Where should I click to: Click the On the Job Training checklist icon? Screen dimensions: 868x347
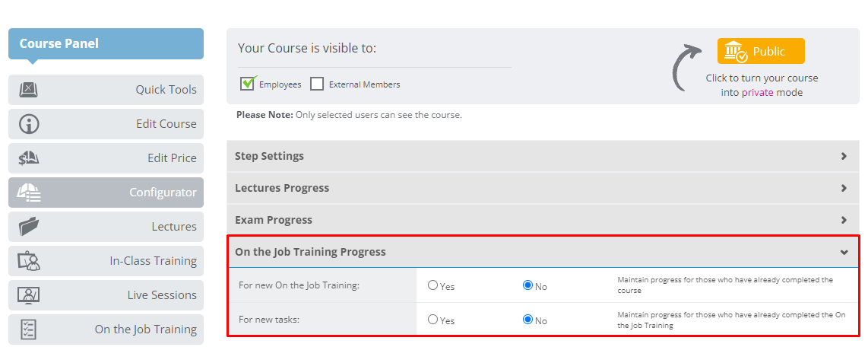pyautogui.click(x=29, y=329)
